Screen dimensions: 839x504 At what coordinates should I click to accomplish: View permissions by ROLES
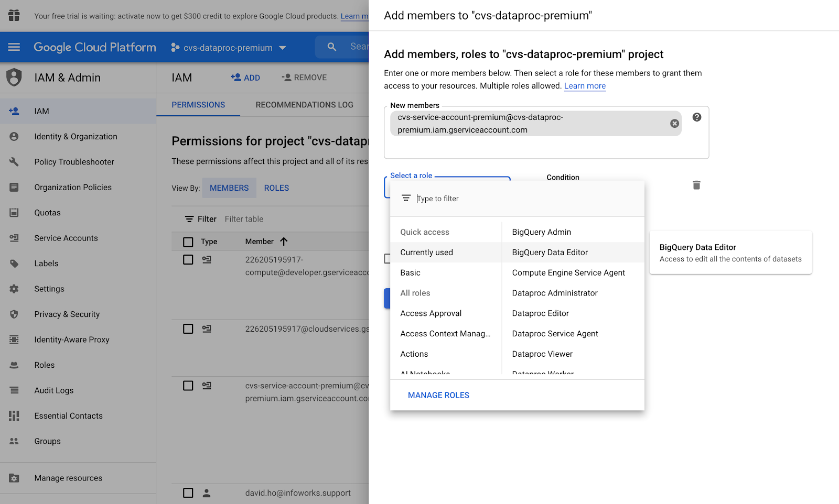(276, 188)
